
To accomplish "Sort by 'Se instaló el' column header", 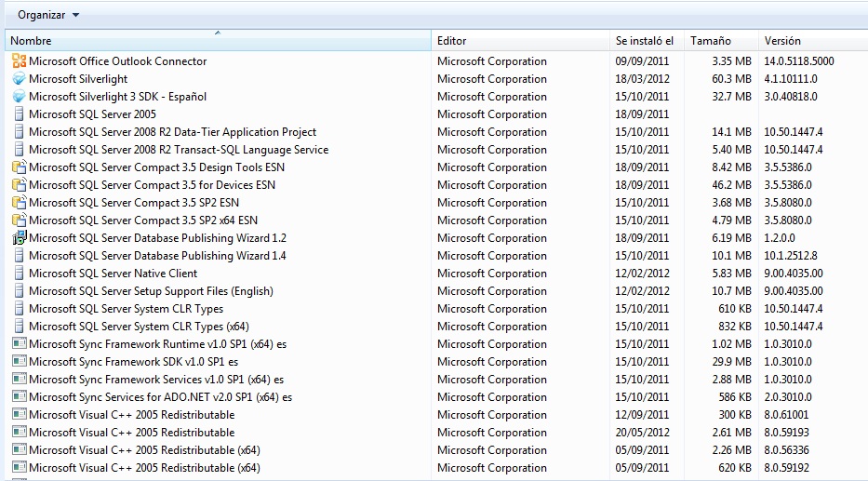I will (648, 40).
